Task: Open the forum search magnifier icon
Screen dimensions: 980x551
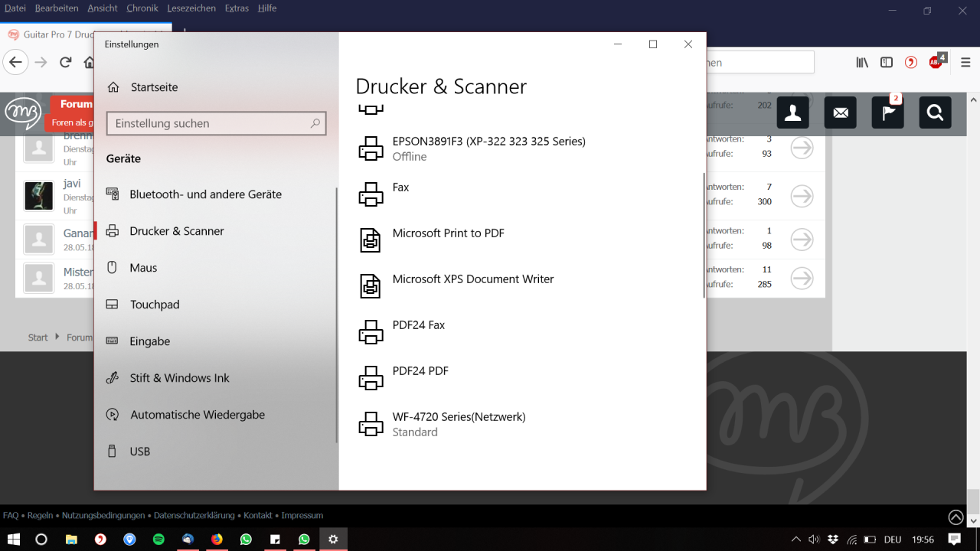Action: [935, 112]
